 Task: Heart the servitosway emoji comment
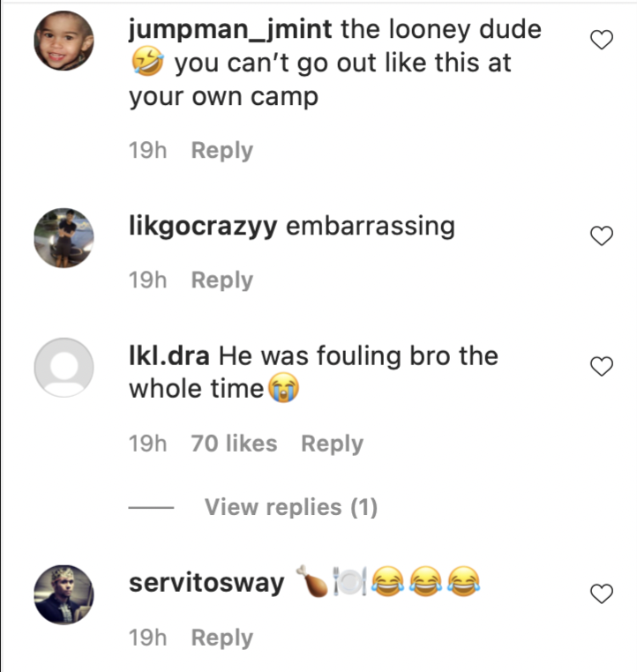click(x=601, y=594)
